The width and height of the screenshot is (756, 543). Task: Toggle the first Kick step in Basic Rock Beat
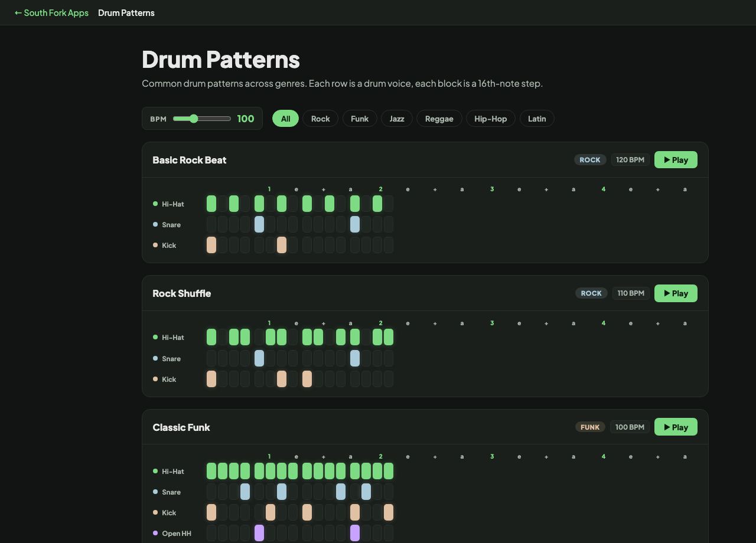click(x=211, y=245)
